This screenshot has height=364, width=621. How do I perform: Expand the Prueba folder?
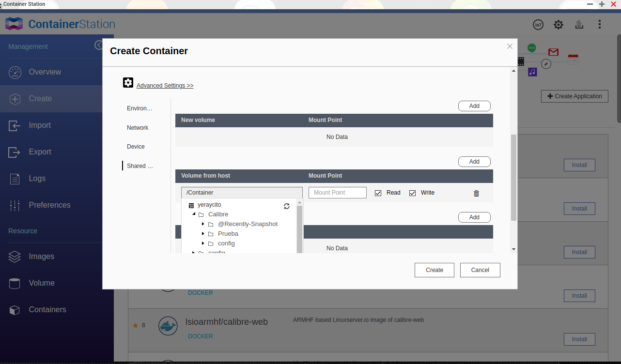tap(203, 234)
